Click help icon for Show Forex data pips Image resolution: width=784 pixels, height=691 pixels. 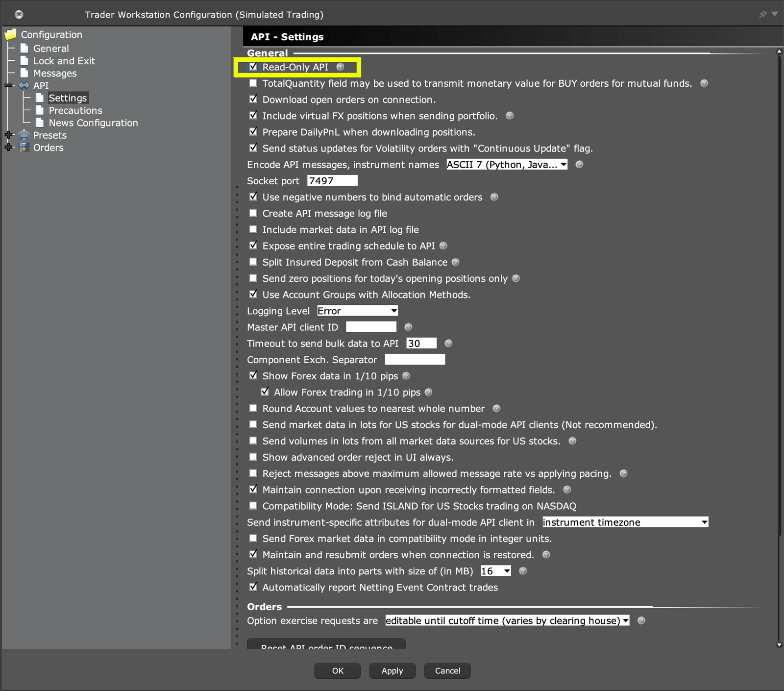pos(406,376)
